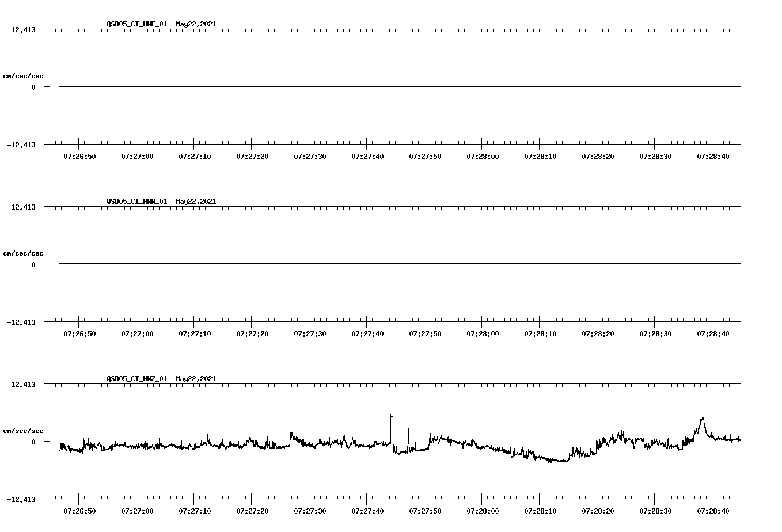Screen dimensions: 782x532
Task: Click the cm/sec/sec label on HNE plot
Action: pyautogui.click(x=24, y=75)
